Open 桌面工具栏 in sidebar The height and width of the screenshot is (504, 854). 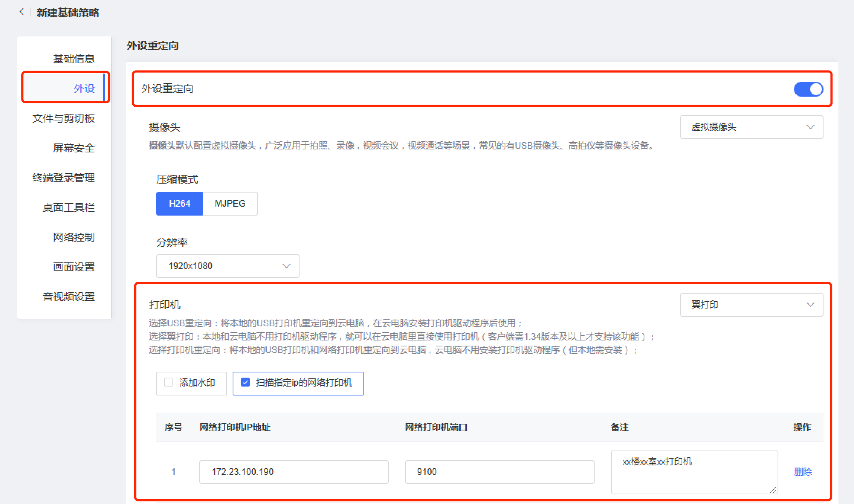point(69,207)
